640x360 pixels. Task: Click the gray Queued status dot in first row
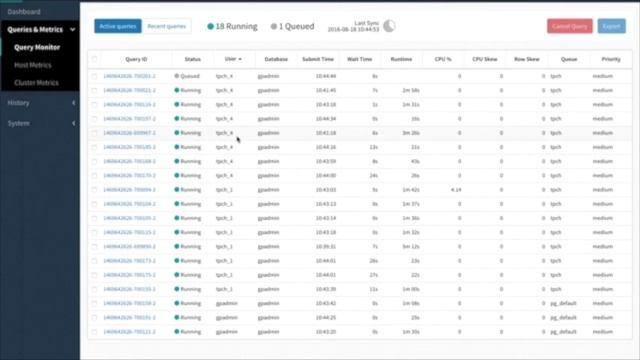point(177,76)
